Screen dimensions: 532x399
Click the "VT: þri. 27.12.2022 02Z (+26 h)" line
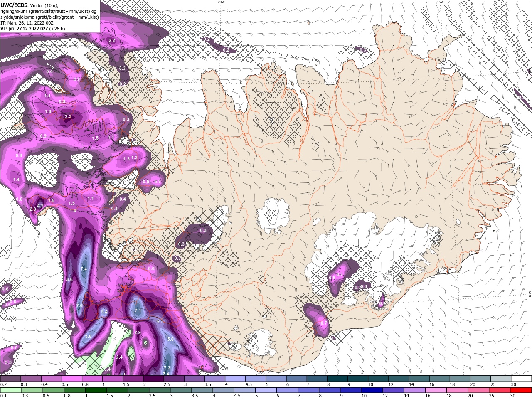33,29
